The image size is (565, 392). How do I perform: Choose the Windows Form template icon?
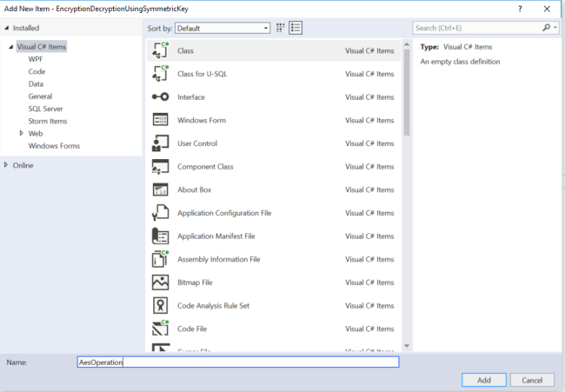(x=160, y=120)
